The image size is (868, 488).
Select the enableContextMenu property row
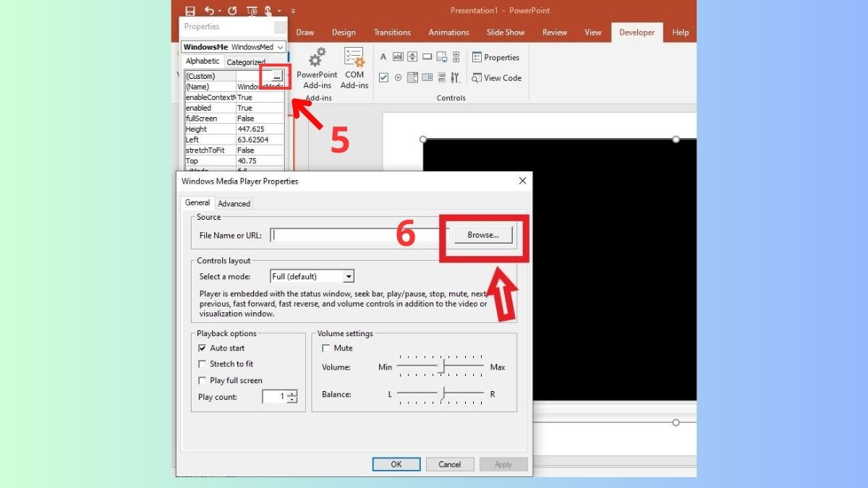(234, 97)
